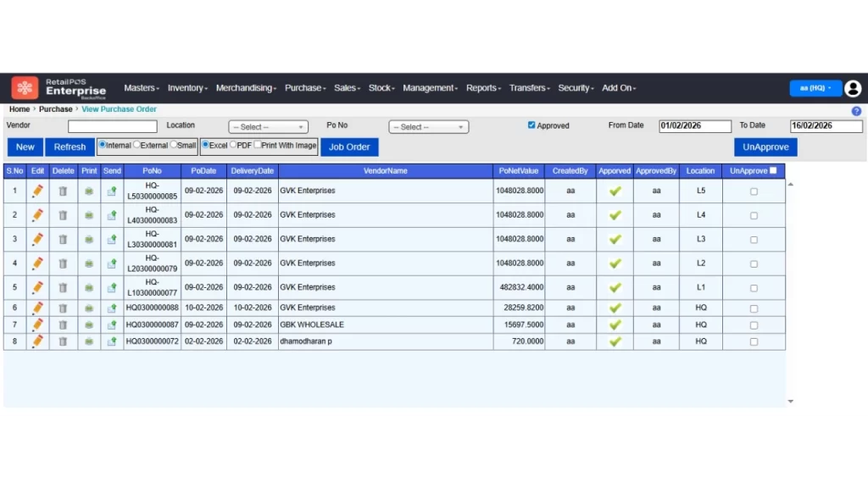Expand the Stock menu dropdown
The image size is (868, 488).
(x=382, y=88)
